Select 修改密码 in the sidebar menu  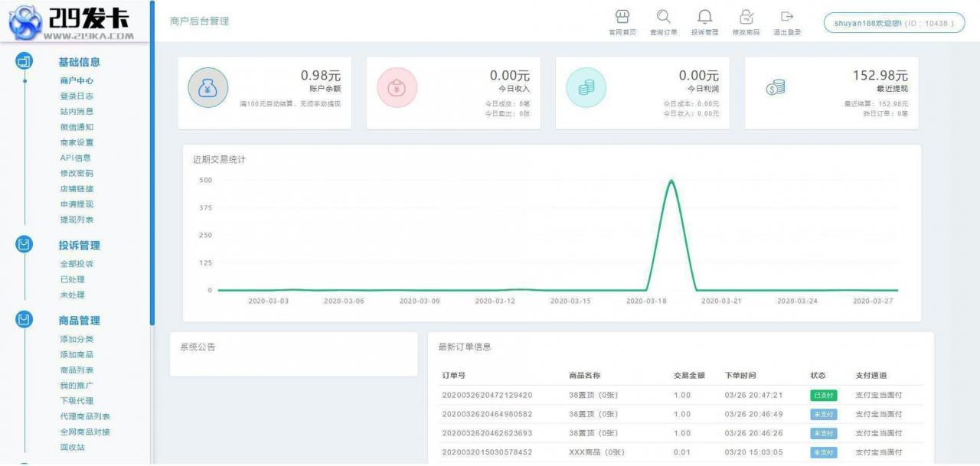tap(77, 173)
